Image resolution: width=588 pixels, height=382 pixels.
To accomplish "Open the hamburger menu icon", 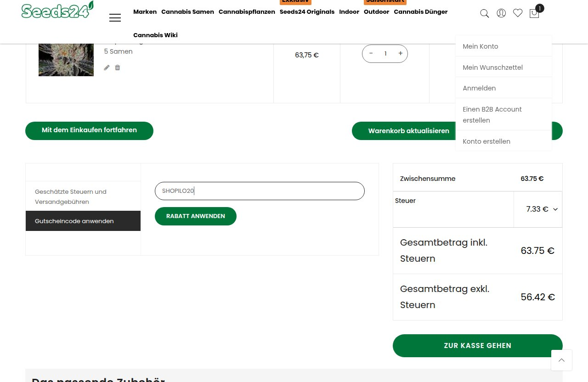I will (115, 18).
